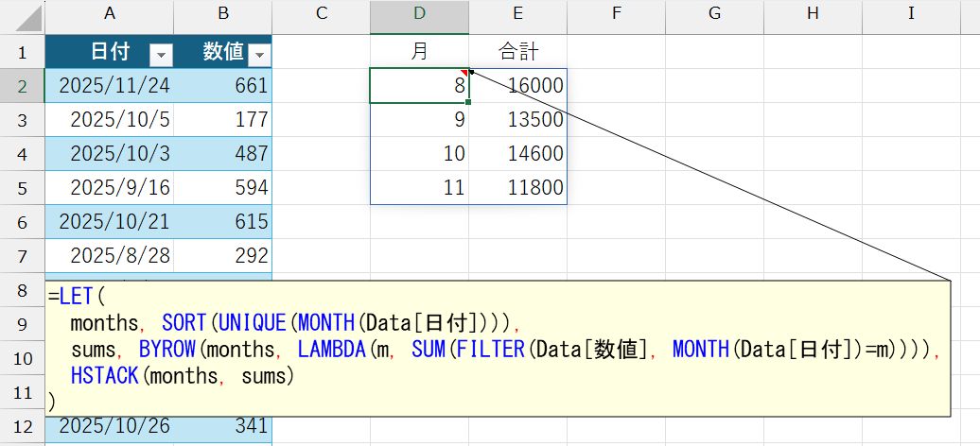Select row 11 header

[23, 391]
